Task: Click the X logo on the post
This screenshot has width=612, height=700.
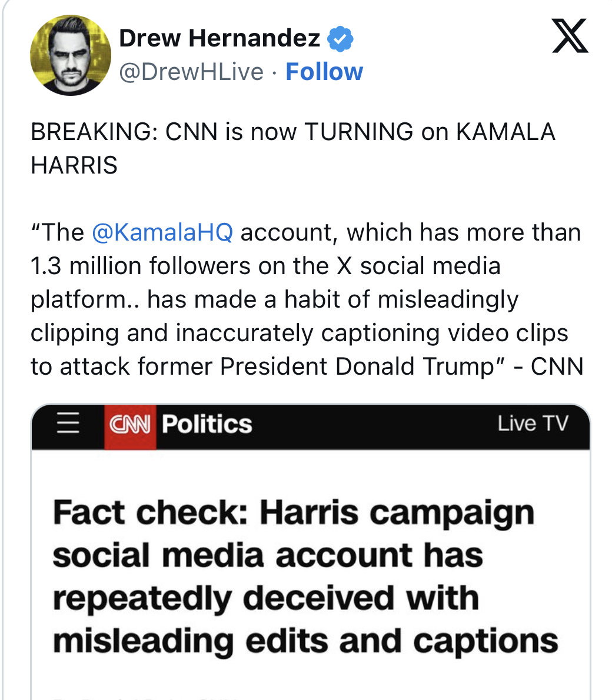Action: click(570, 36)
